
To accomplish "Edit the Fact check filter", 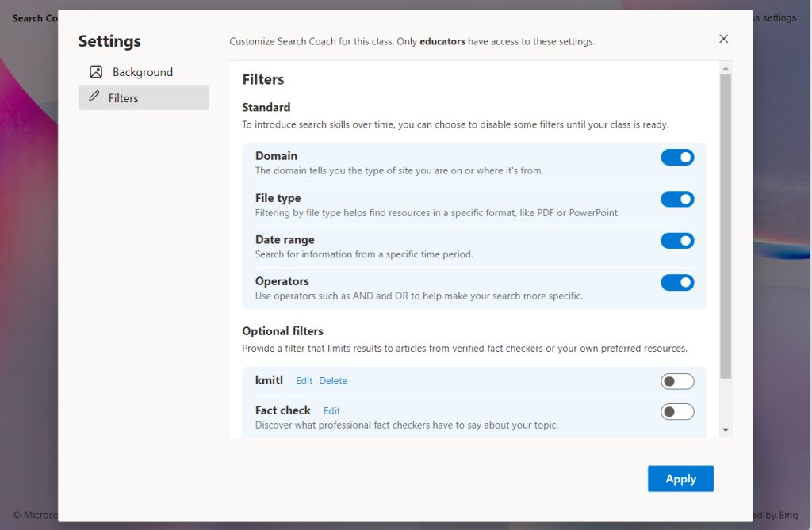I will point(331,410).
